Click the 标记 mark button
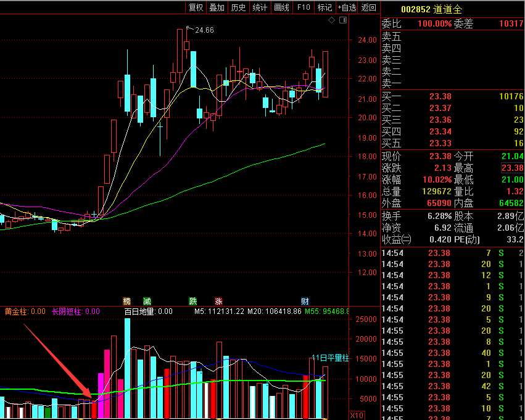The height and width of the screenshot is (420, 525). click(325, 7)
